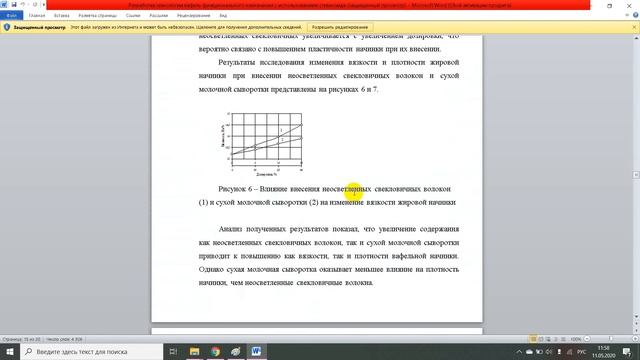Screen dimensions: 640x360
Task: Click the text 'Рисунок 6' in figure caption
Action: click(x=235, y=189)
